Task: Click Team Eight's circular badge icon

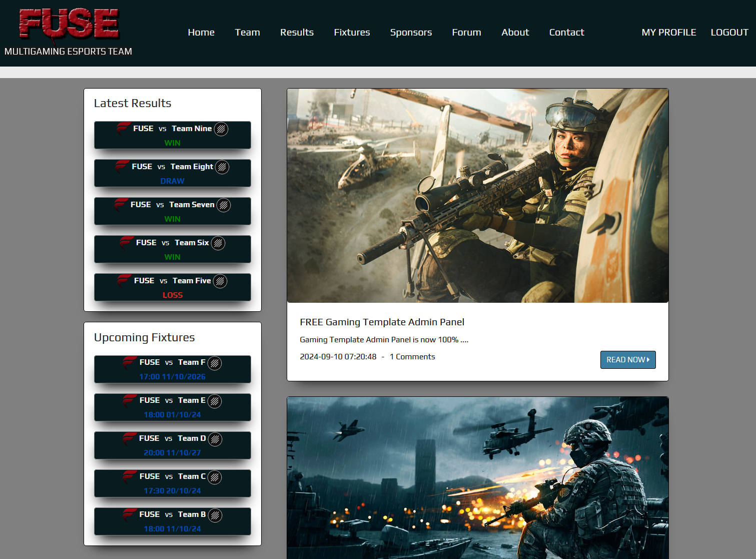Action: coord(222,167)
